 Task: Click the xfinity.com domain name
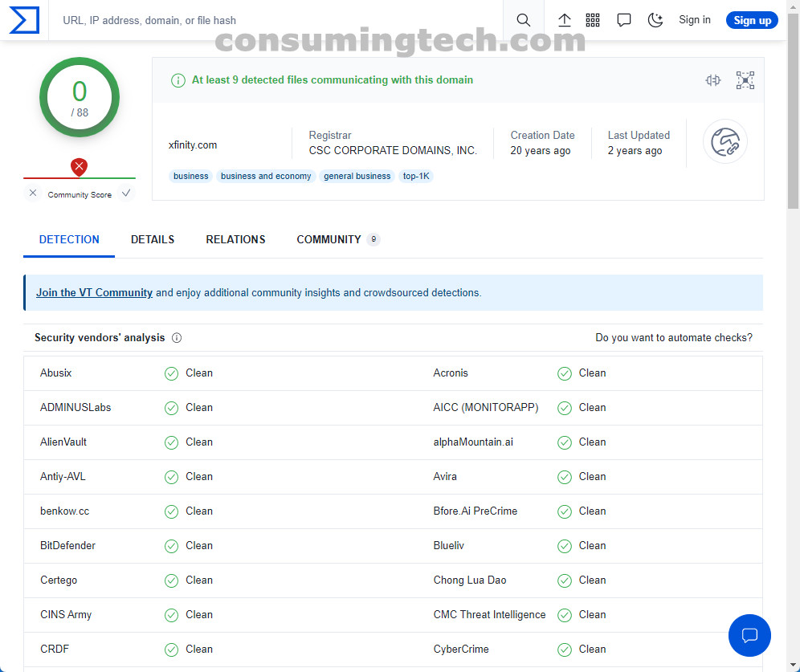coord(193,145)
